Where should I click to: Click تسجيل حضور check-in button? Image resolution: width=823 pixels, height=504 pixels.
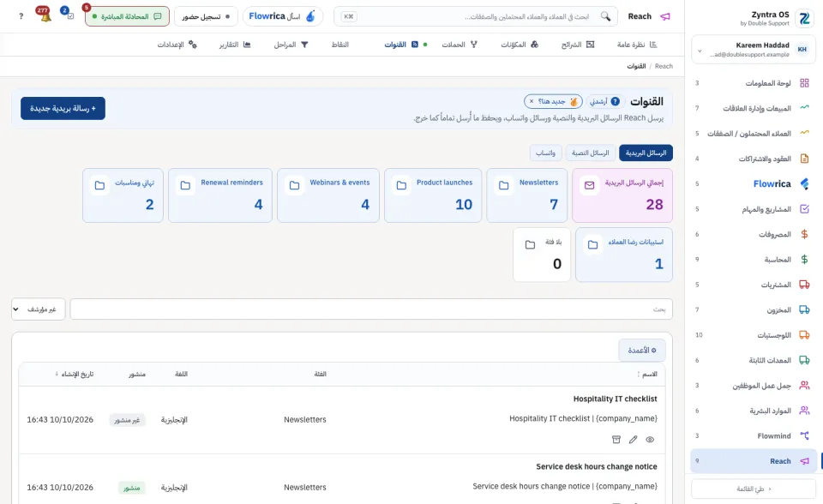click(206, 16)
